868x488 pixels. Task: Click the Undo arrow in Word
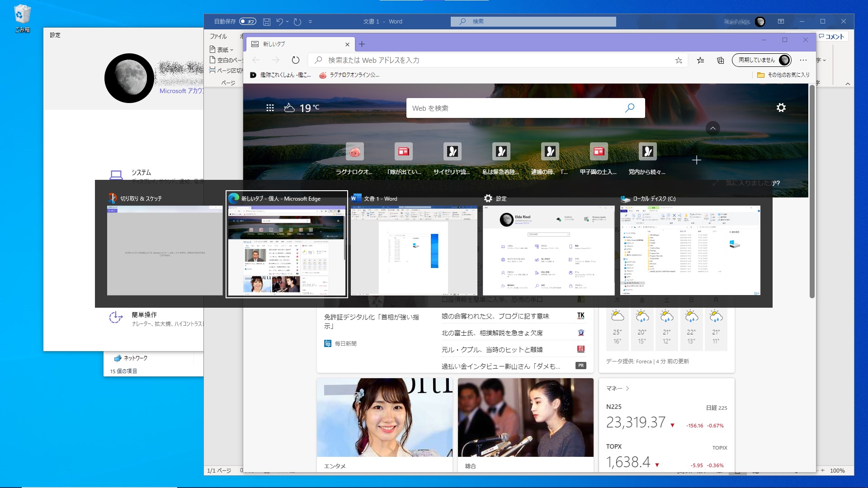(280, 21)
